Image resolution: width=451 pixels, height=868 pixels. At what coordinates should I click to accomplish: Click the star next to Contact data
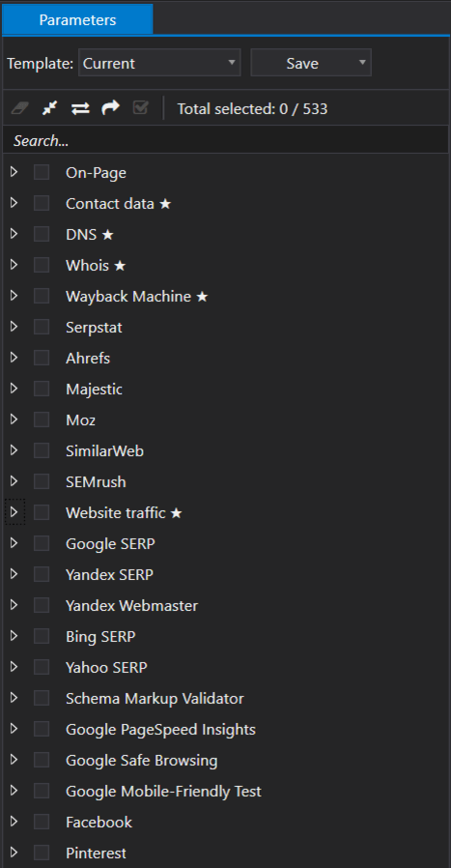point(165,204)
